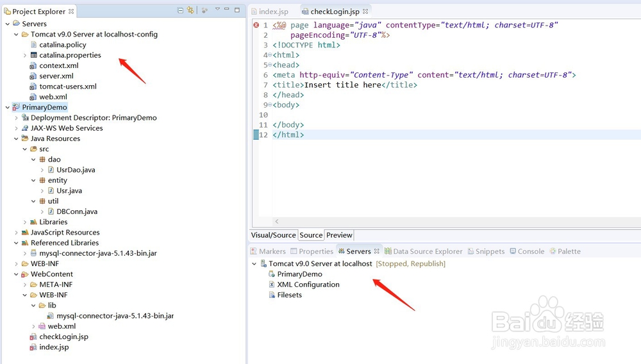Collapse the src source folder
Image resolution: width=641 pixels, height=364 pixels.
click(x=24, y=149)
